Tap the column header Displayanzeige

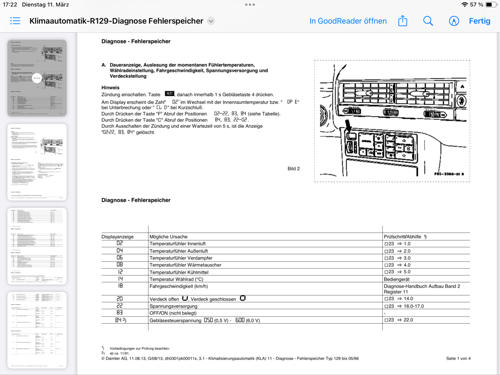pos(117,237)
